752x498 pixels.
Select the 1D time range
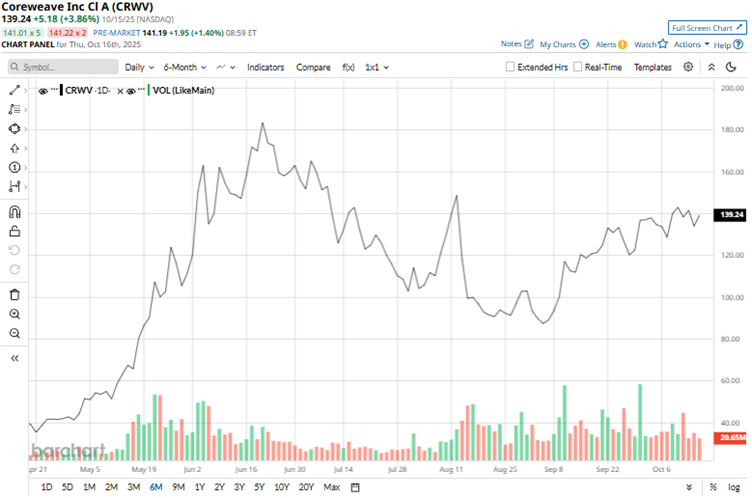47,487
